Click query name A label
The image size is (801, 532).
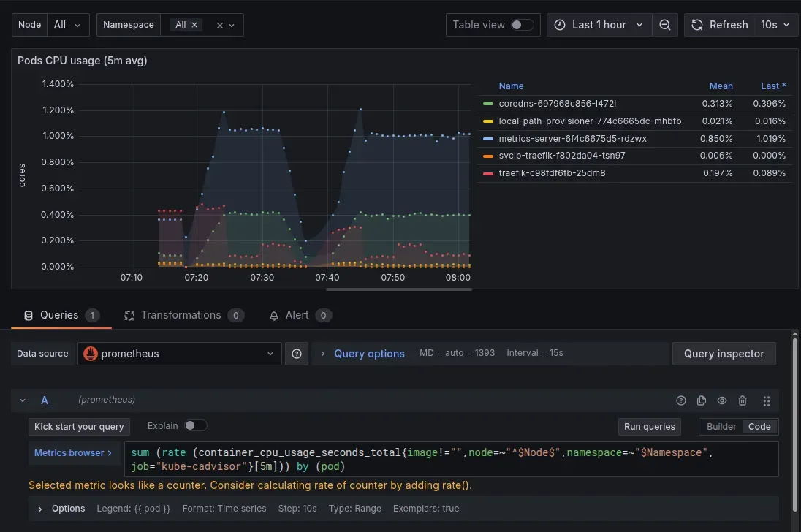point(45,400)
